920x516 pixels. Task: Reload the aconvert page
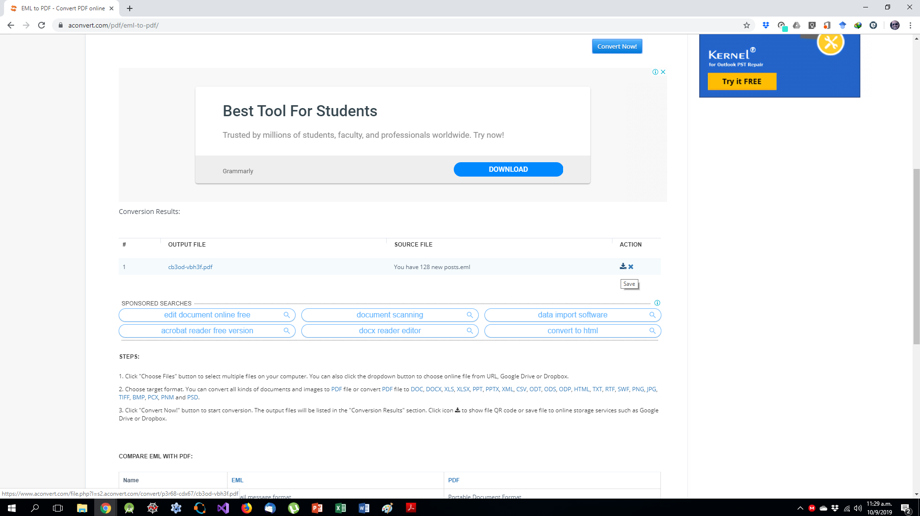point(41,25)
